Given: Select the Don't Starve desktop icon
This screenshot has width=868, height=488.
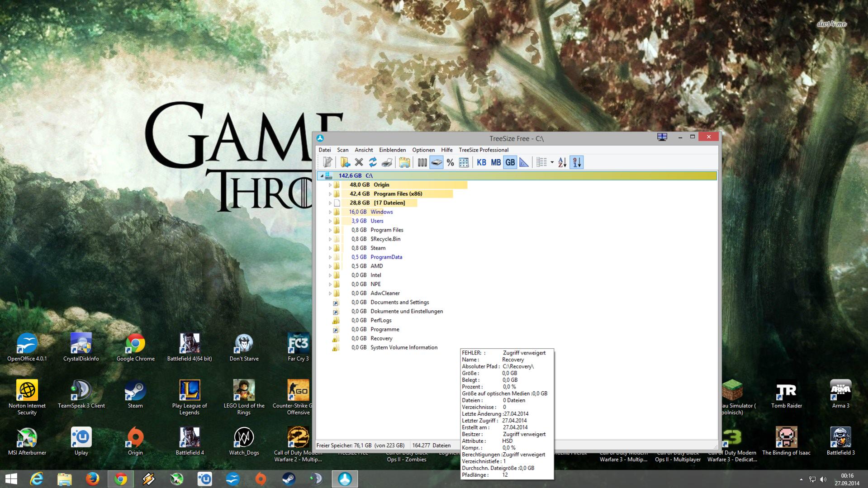Looking at the screenshot, I should pos(244,347).
